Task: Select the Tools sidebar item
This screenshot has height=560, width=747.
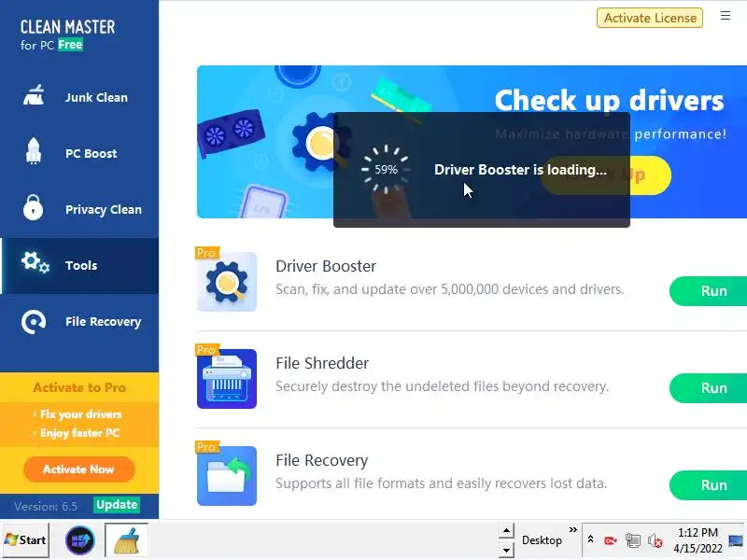Action: point(79,266)
